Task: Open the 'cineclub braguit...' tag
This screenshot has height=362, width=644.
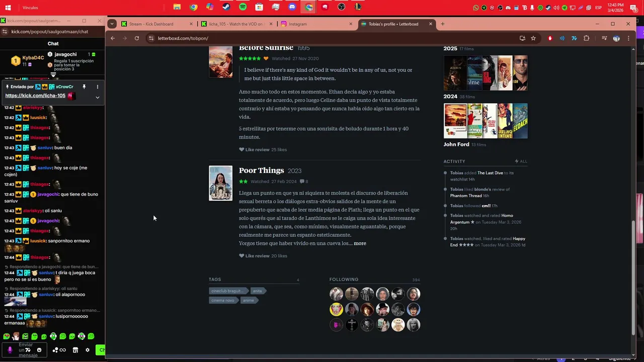Action: click(x=228, y=291)
